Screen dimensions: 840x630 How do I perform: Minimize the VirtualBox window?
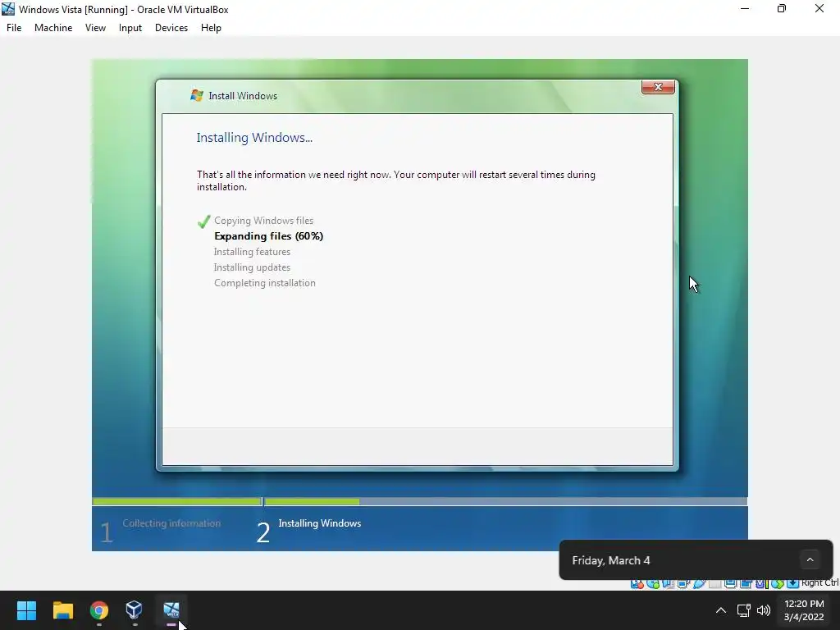coord(745,8)
